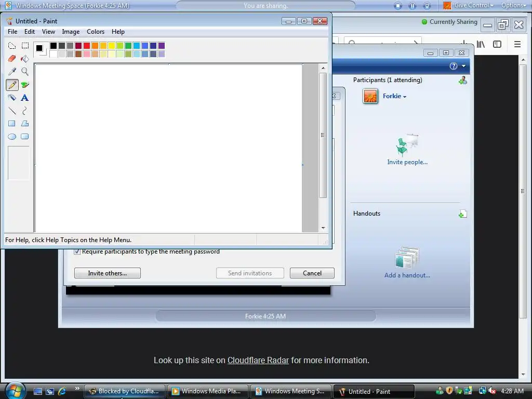The width and height of the screenshot is (532, 399).
Task: Pick the pink color swatch
Action: click(x=87, y=54)
